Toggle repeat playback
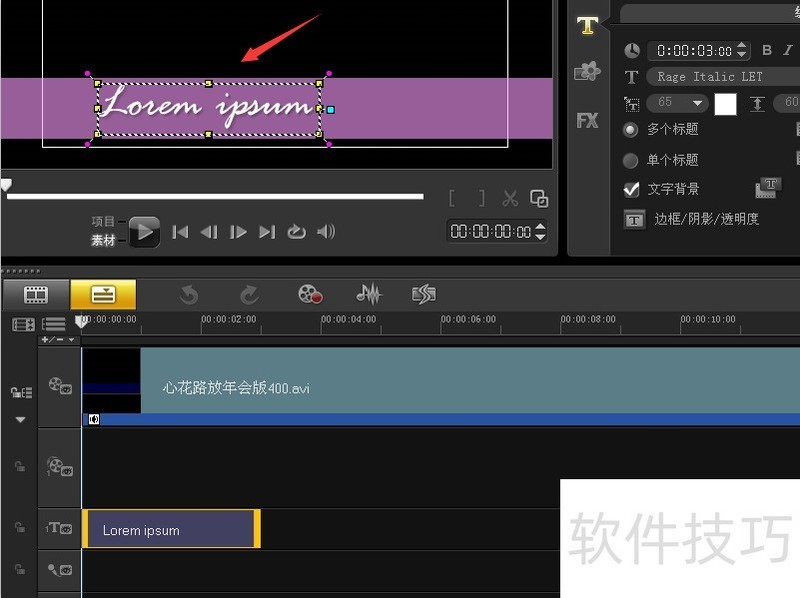This screenshot has width=800, height=598. click(296, 232)
